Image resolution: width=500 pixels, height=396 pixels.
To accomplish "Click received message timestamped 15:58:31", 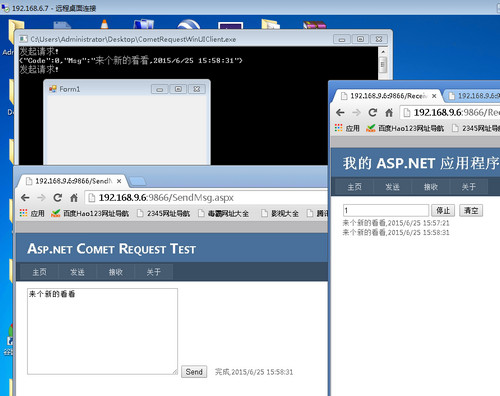I will [x=396, y=232].
